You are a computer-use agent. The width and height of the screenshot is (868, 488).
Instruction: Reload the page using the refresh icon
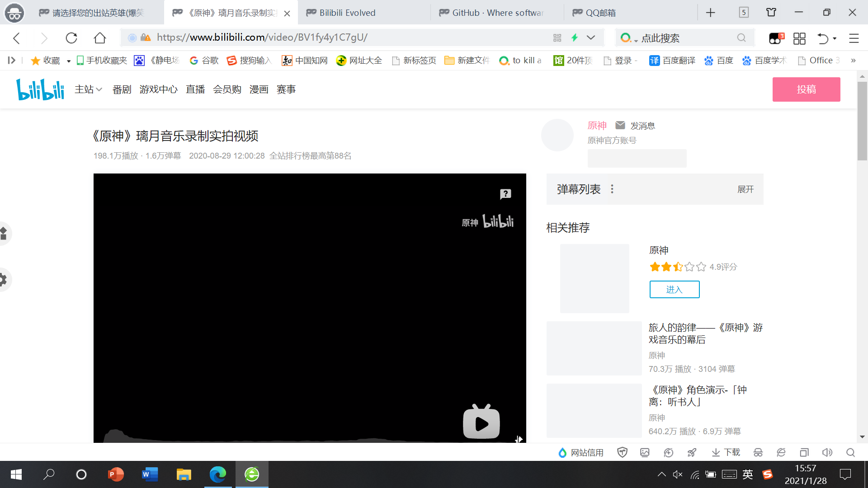pyautogui.click(x=71, y=38)
